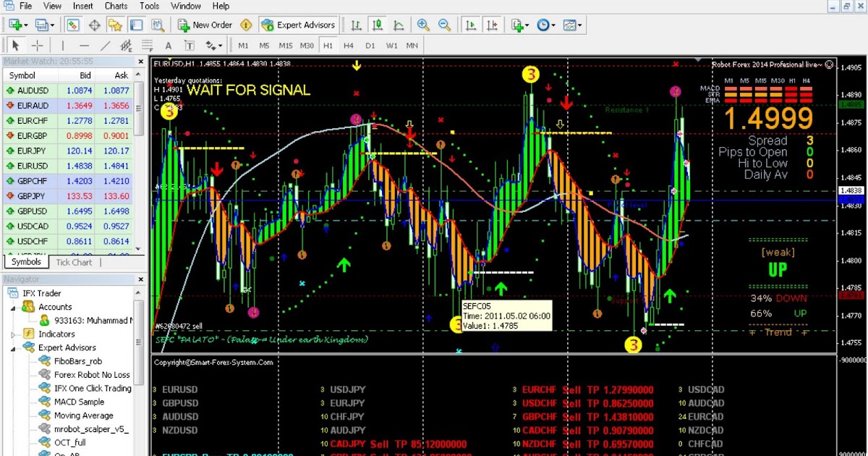Open the Tools menu
This screenshot has width=868, height=456.
(x=149, y=6)
